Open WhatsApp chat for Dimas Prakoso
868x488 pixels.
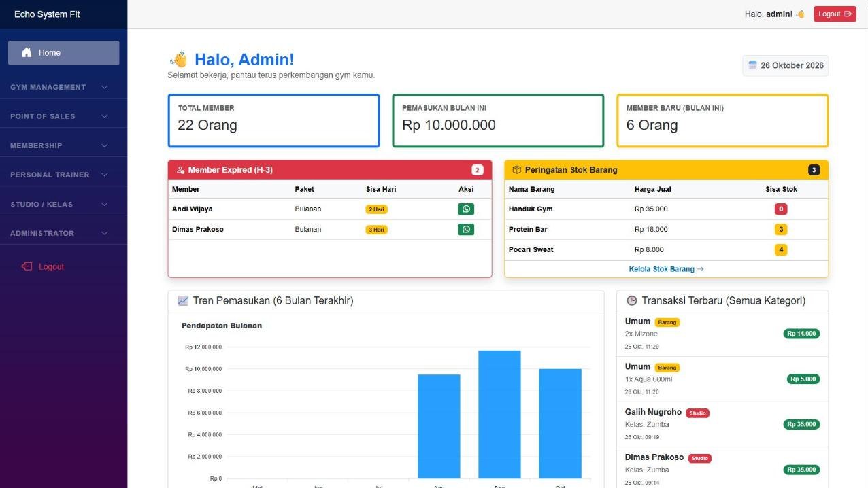[466, 230]
